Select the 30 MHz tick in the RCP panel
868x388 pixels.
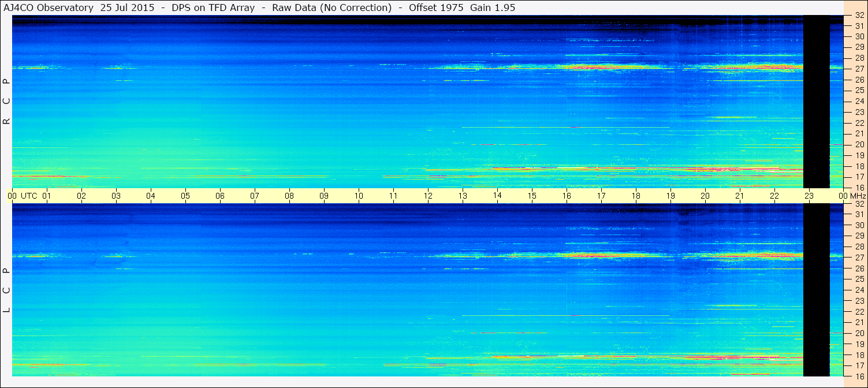click(859, 36)
